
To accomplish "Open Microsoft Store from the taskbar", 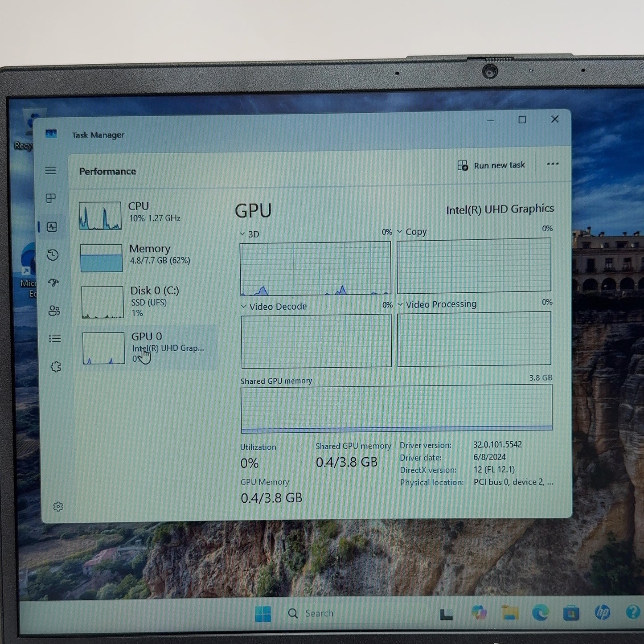I will [x=571, y=613].
